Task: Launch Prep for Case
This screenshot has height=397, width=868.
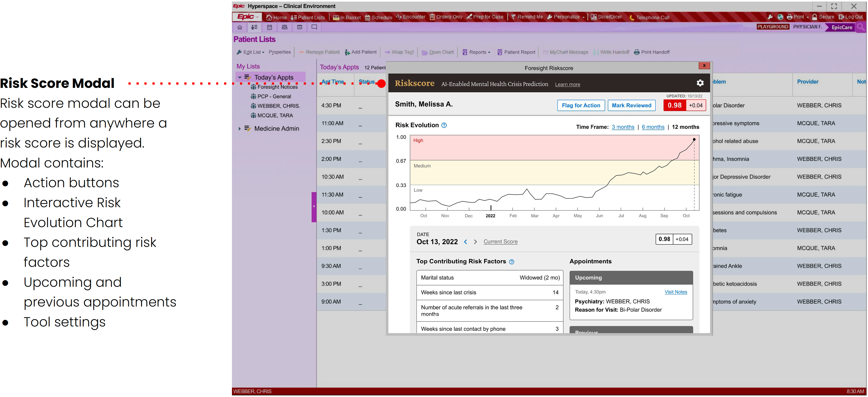Action: tap(485, 17)
